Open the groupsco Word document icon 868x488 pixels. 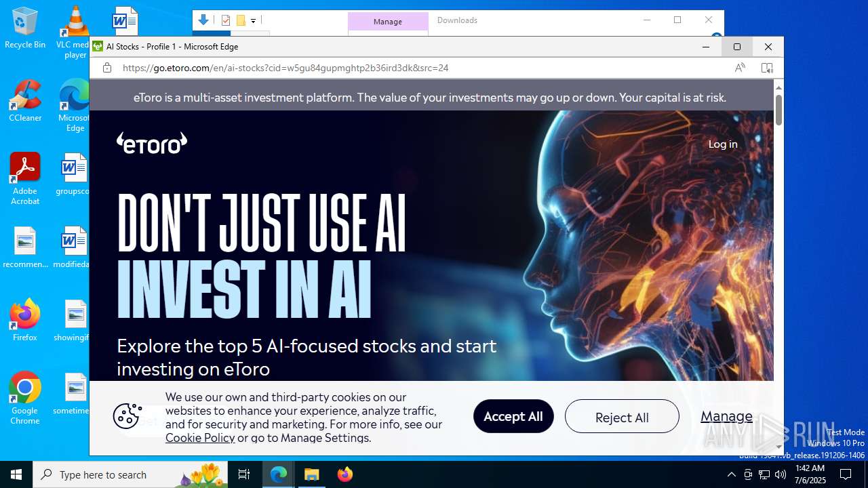[x=73, y=174]
